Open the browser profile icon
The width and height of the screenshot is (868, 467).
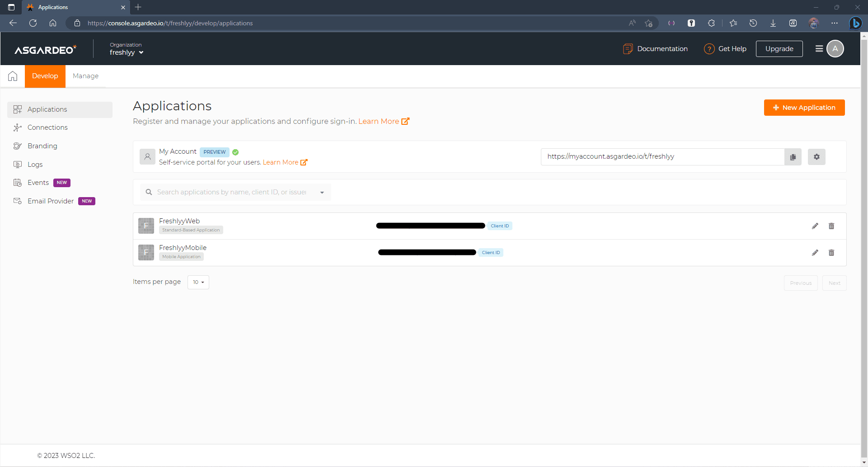pyautogui.click(x=814, y=23)
